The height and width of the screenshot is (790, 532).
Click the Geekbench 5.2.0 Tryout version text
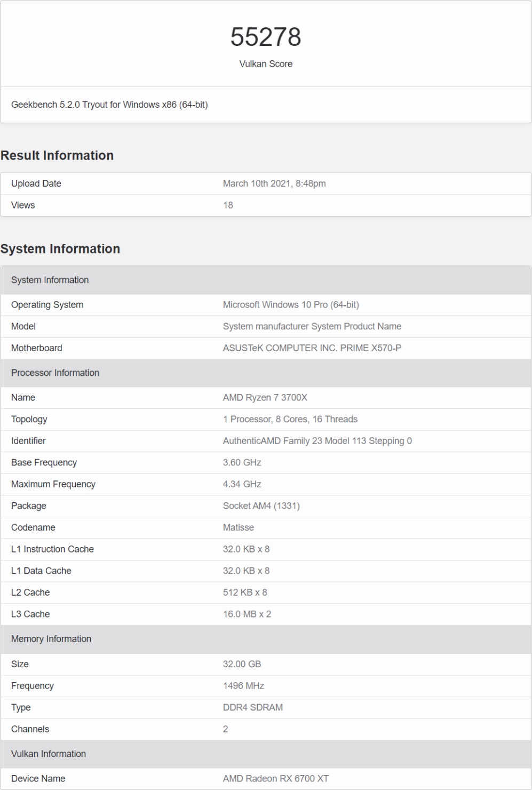[x=109, y=105]
